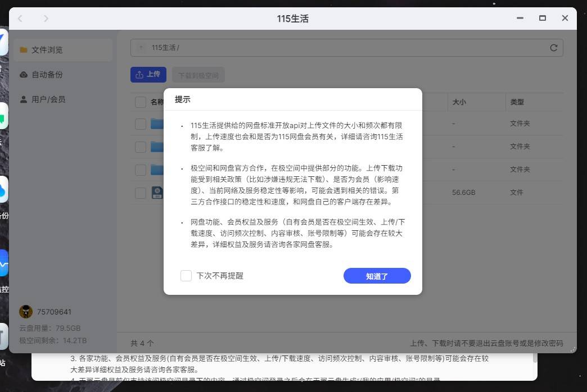Click the 共 4 个 count text
The width and height of the screenshot is (587, 392).
142,343
